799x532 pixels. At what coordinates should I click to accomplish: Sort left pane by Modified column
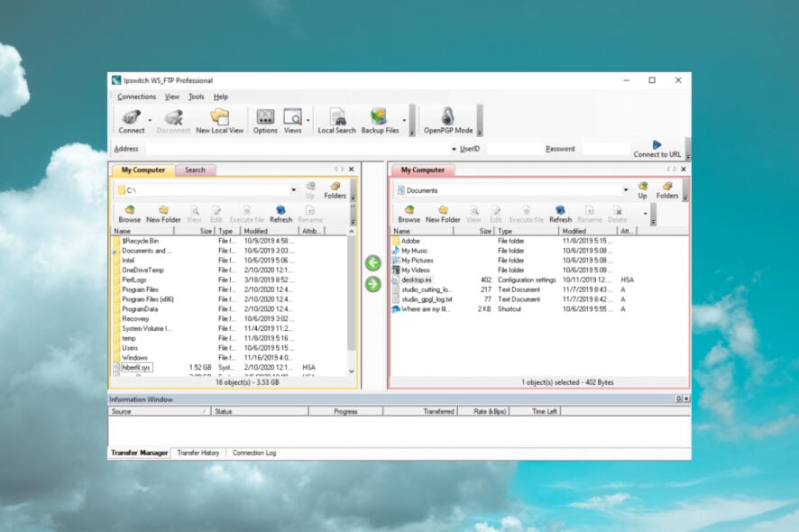(x=270, y=231)
